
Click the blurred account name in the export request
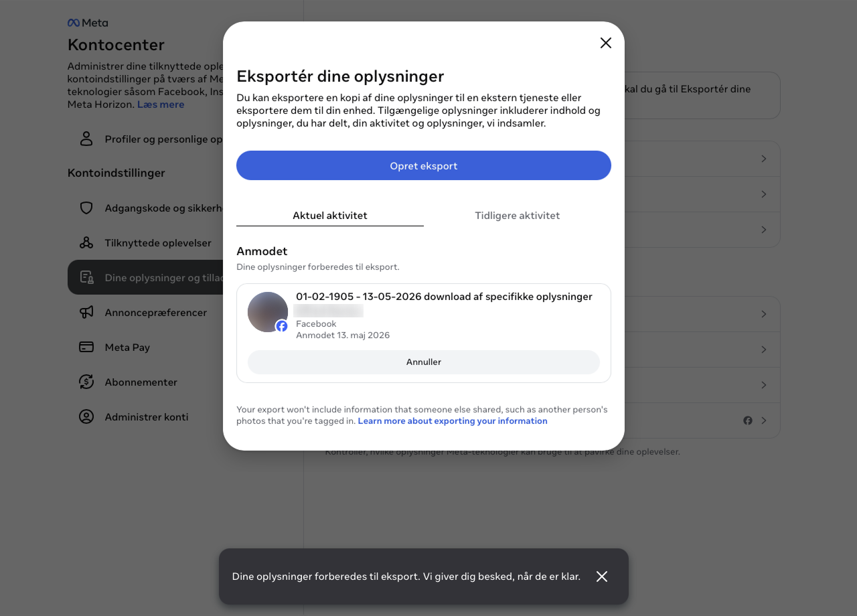click(x=328, y=311)
